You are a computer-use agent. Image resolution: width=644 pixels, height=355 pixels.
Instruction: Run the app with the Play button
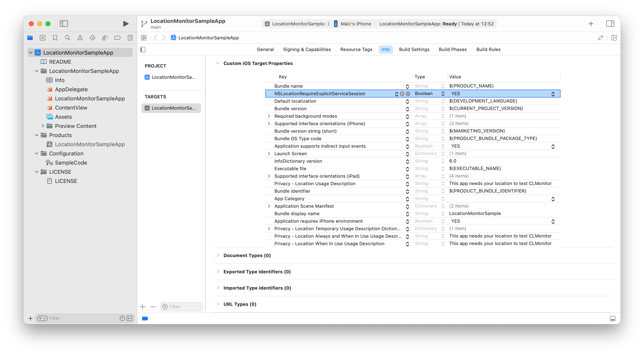tap(126, 24)
